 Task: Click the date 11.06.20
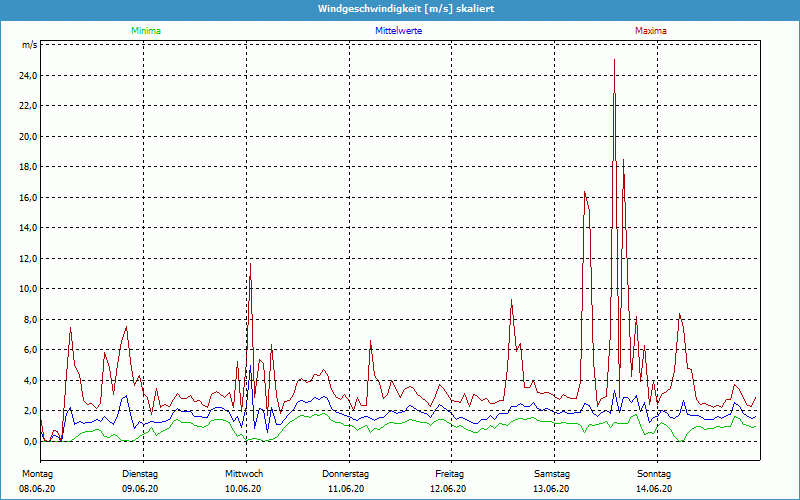point(346,489)
